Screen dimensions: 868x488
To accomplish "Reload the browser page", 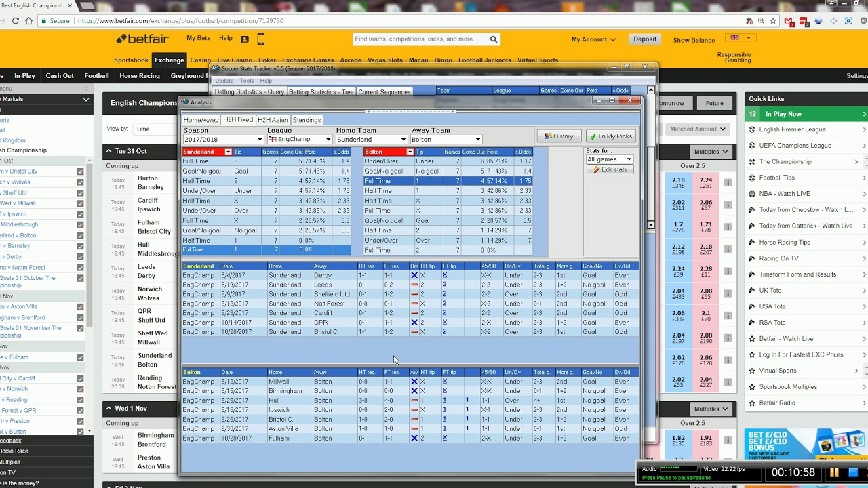I will pyautogui.click(x=16, y=21).
